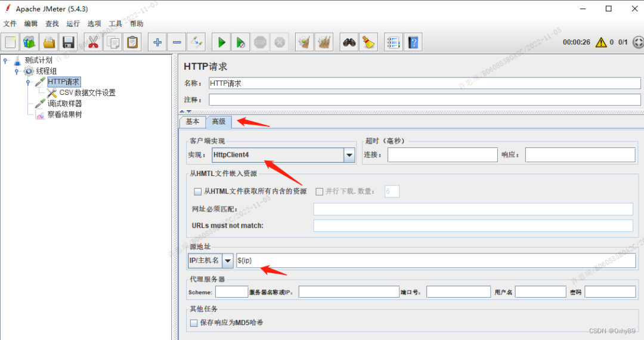The height and width of the screenshot is (340, 644).
Task: Click the URLs must not match field
Action: pos(473,225)
